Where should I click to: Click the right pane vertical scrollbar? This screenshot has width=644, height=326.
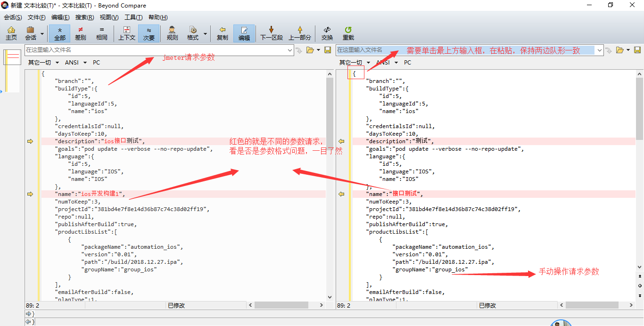(640, 170)
